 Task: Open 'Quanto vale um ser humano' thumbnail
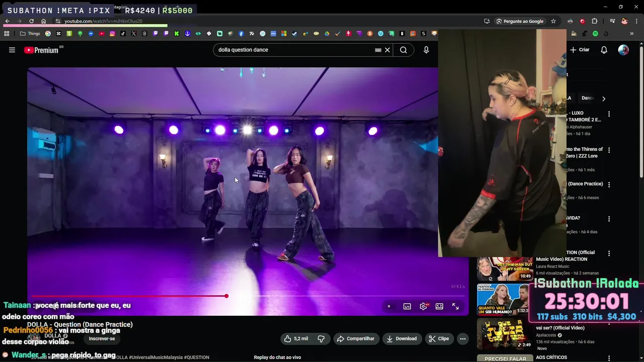(503, 299)
